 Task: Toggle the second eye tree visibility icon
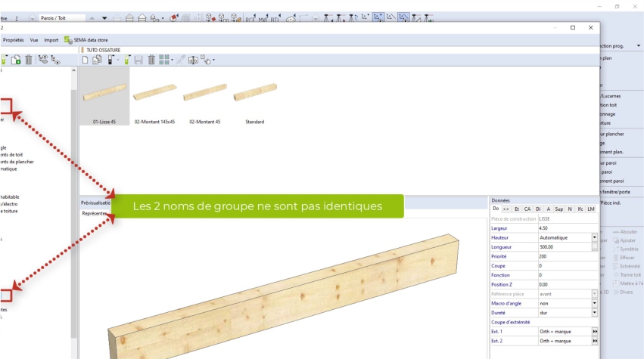click(55, 61)
